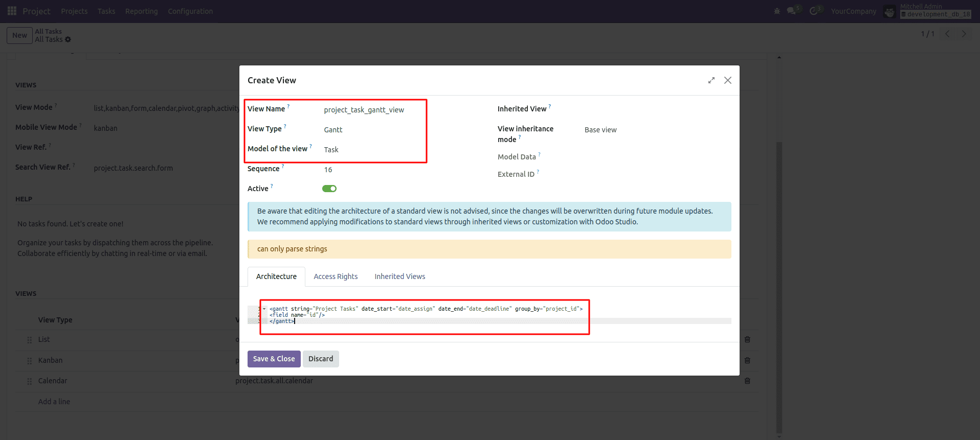Click help tooltip beside View Name
The image size is (980, 440).
click(288, 106)
